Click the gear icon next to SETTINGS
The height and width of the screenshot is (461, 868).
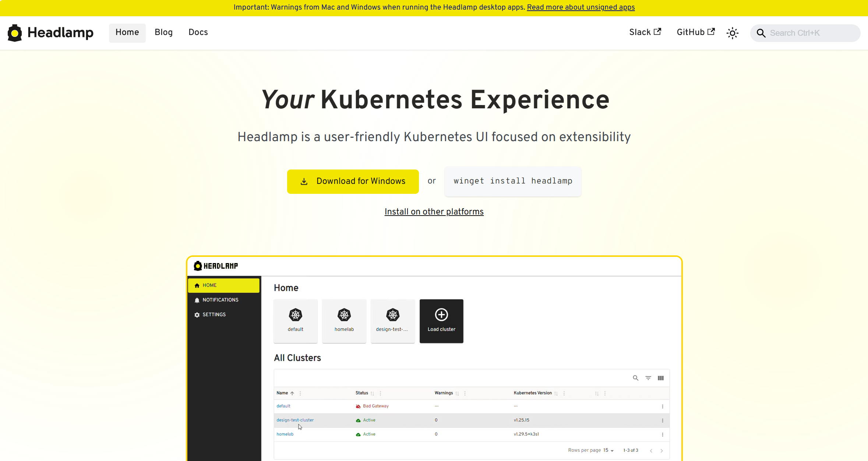197,315
